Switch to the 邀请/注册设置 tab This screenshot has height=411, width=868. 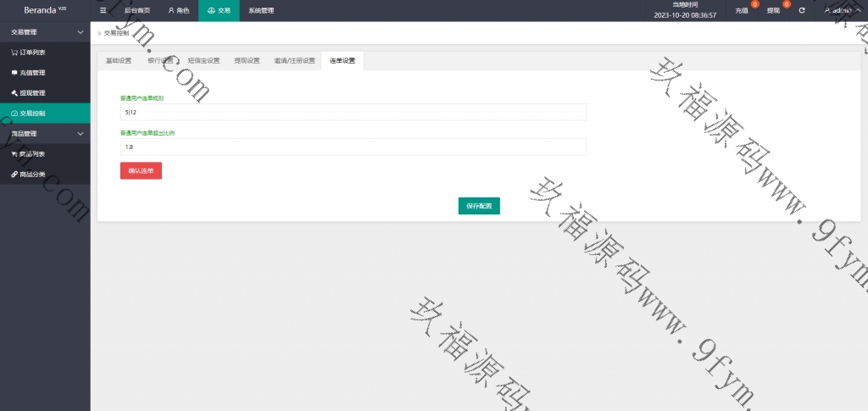point(294,61)
